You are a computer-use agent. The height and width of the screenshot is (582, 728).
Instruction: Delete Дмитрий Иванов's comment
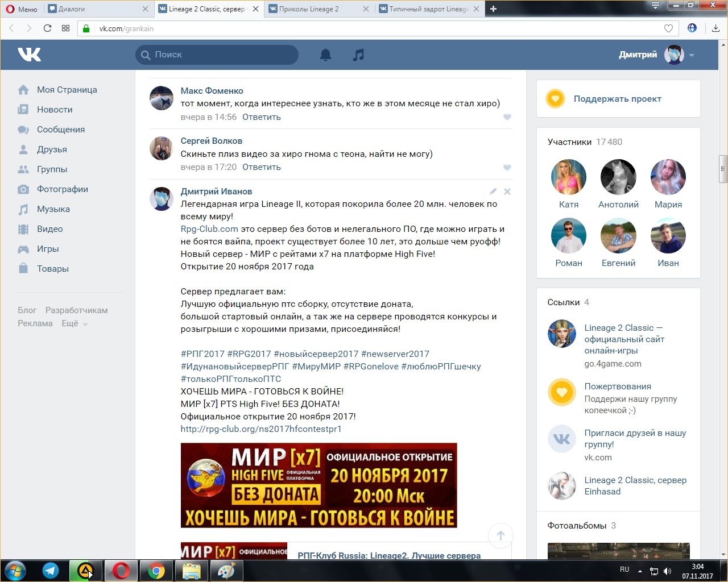click(x=507, y=192)
